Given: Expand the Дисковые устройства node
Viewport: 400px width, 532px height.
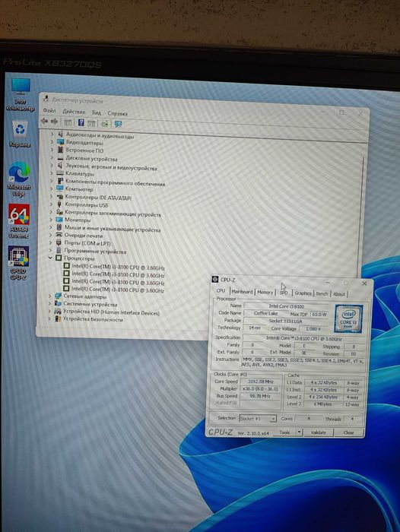Looking at the screenshot, I should [x=52, y=158].
